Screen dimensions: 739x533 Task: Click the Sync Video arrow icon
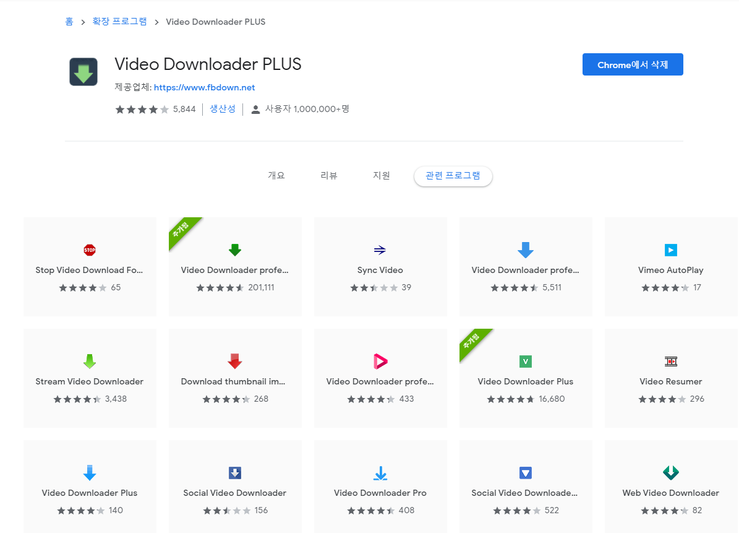coord(380,250)
